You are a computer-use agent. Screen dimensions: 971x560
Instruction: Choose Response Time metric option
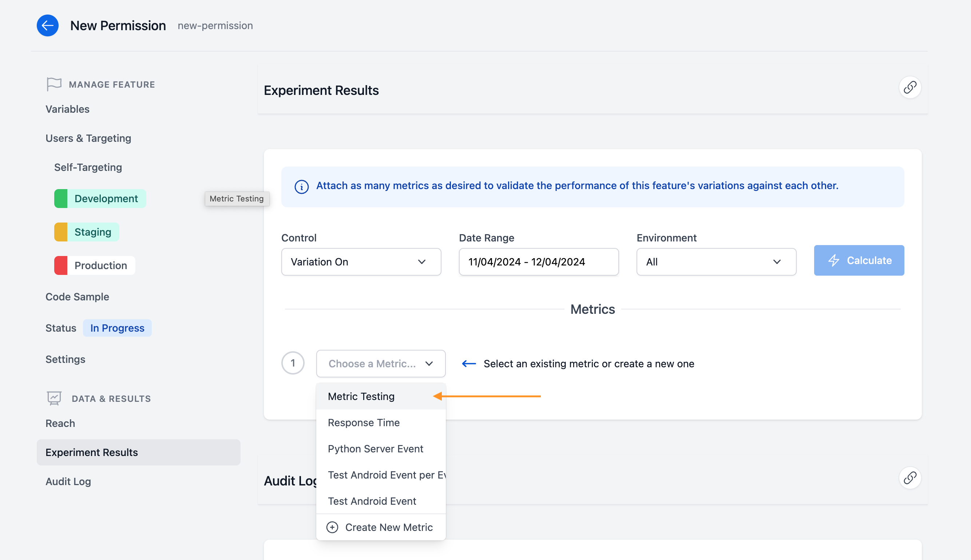363,422
